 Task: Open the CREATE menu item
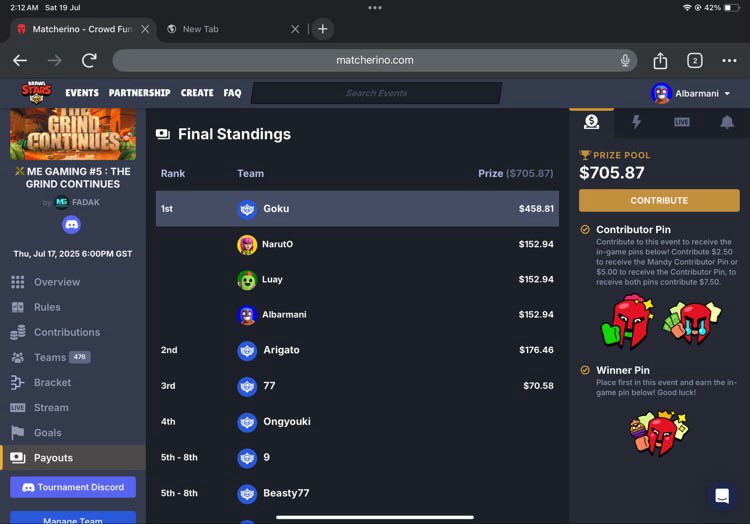pos(197,93)
